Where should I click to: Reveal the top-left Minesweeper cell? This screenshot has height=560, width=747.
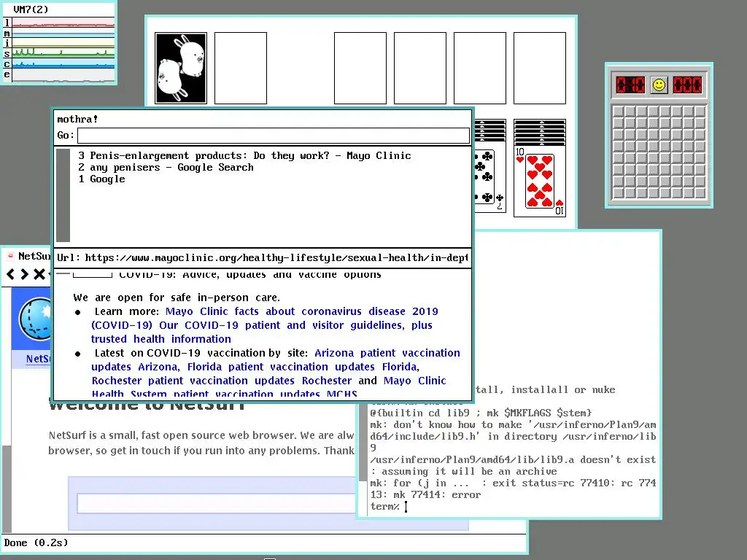tap(618, 112)
